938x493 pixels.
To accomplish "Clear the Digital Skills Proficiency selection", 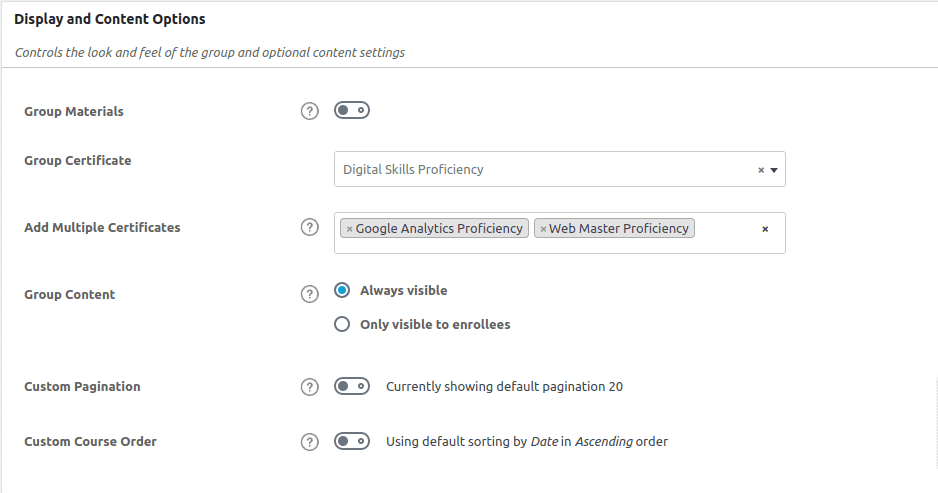I will 761,170.
